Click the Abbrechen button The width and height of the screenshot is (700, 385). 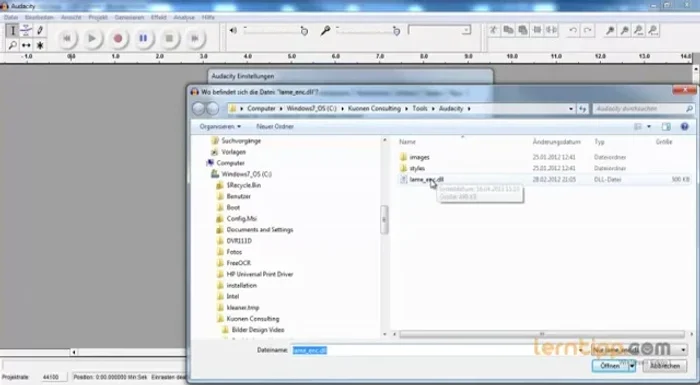point(665,366)
